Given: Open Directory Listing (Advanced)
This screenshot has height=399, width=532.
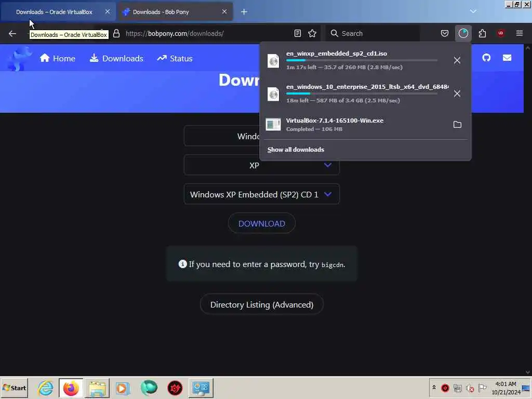Looking at the screenshot, I should (x=262, y=304).
